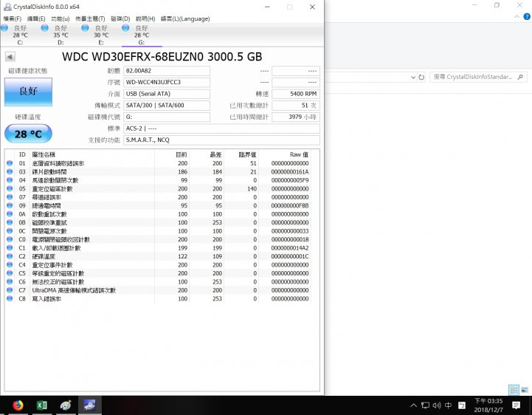Open the 磁碟(D) menu
This screenshot has height=415, width=532.
[x=120, y=18]
